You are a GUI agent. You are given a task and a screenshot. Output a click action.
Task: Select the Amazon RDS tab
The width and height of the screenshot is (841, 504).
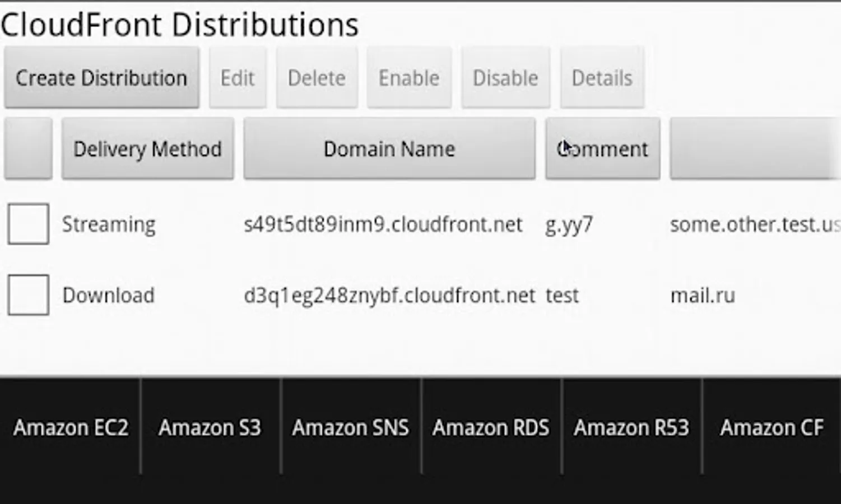point(491,428)
